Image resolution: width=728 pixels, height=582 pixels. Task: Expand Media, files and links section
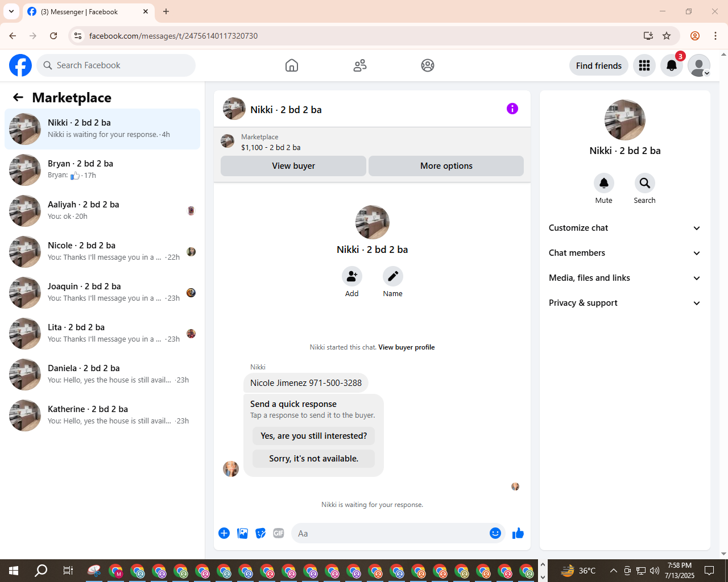click(x=624, y=278)
